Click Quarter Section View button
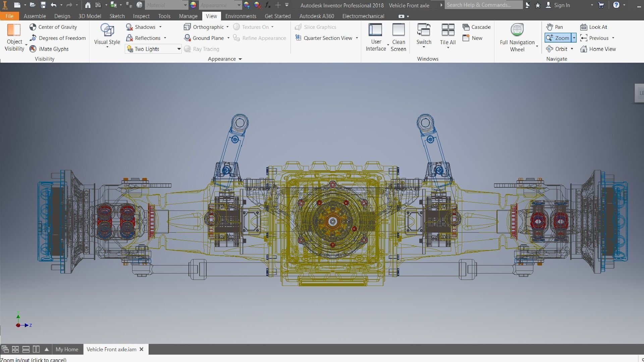644x362 pixels. (x=324, y=38)
